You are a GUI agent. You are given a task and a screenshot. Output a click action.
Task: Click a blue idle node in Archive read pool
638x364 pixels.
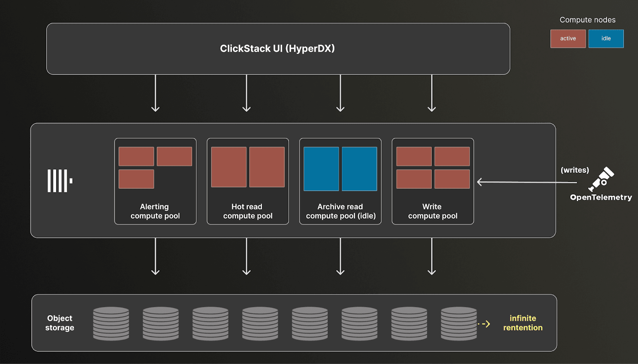pyautogui.click(x=321, y=168)
